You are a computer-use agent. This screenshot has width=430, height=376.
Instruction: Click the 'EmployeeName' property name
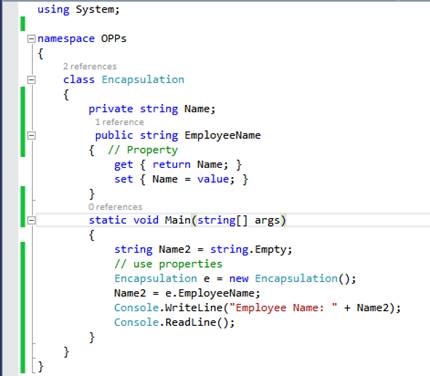[x=223, y=135]
